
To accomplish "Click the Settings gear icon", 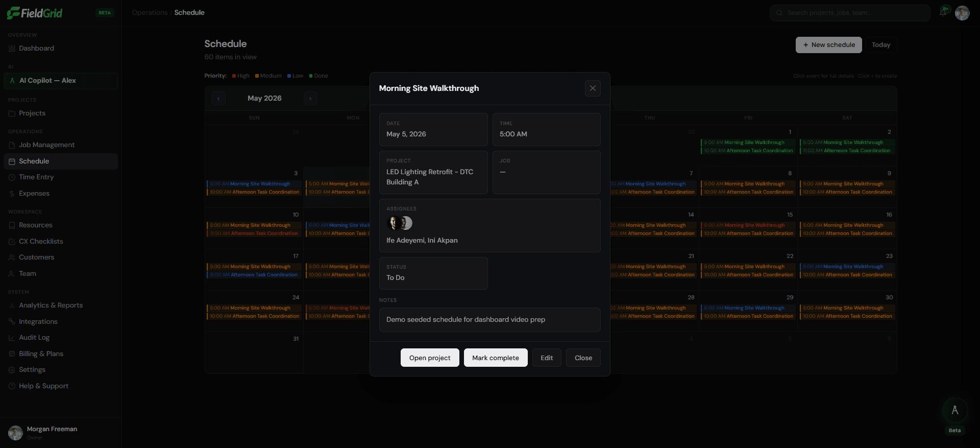I will (x=12, y=370).
